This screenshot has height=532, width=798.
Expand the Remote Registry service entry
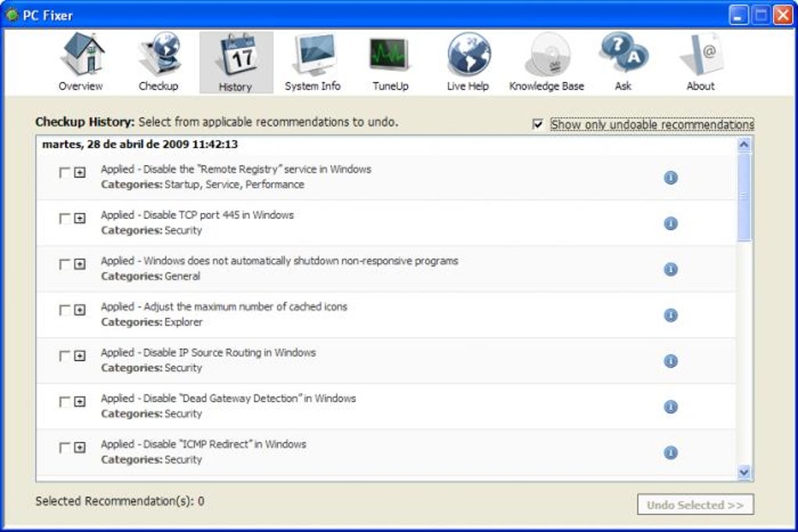click(80, 173)
